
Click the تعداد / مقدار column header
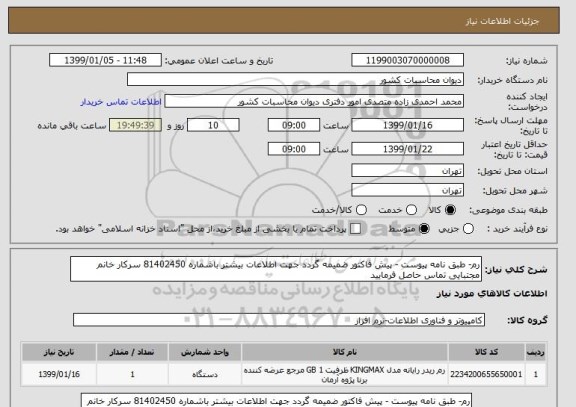pos(132,352)
